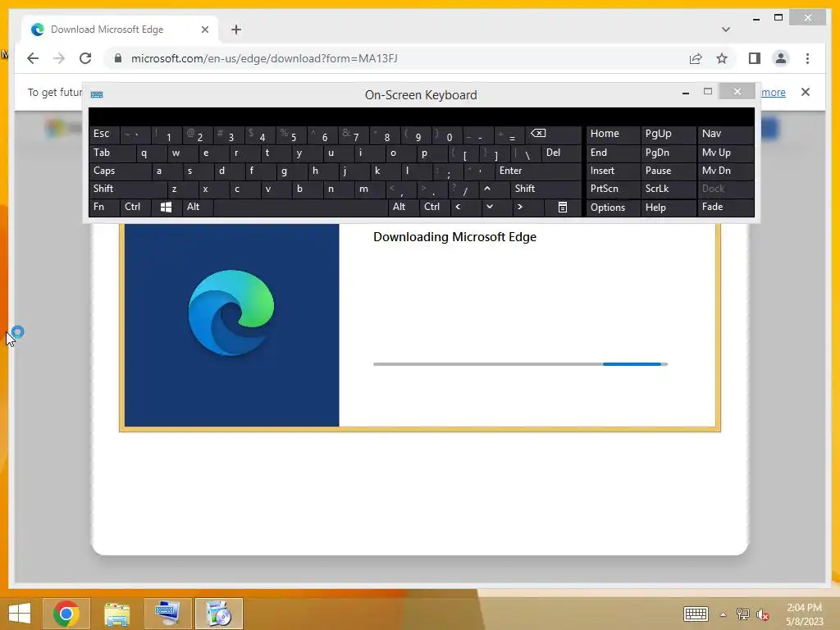Tap the PrtScn key
This screenshot has width=840, height=630.
[613, 189]
